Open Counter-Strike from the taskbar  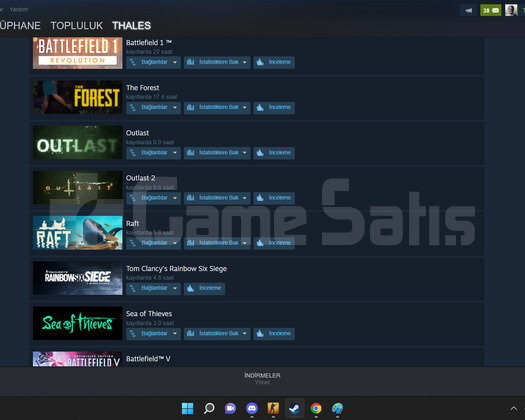[273, 408]
